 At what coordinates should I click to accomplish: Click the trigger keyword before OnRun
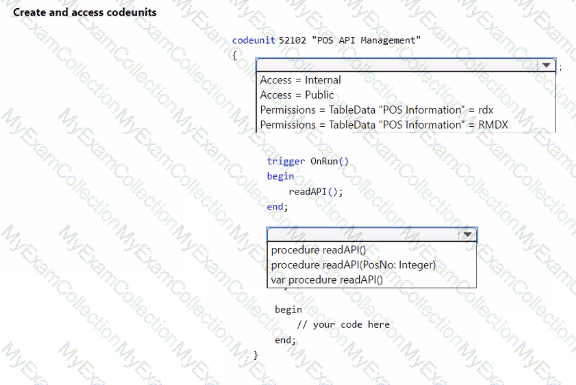tap(286, 161)
